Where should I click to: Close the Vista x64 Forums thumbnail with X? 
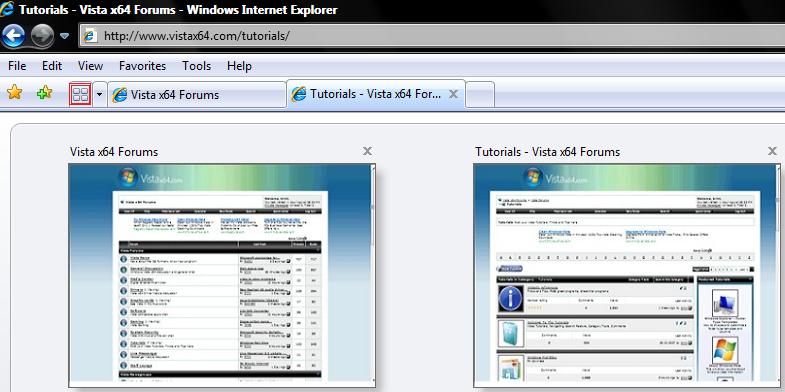[367, 151]
